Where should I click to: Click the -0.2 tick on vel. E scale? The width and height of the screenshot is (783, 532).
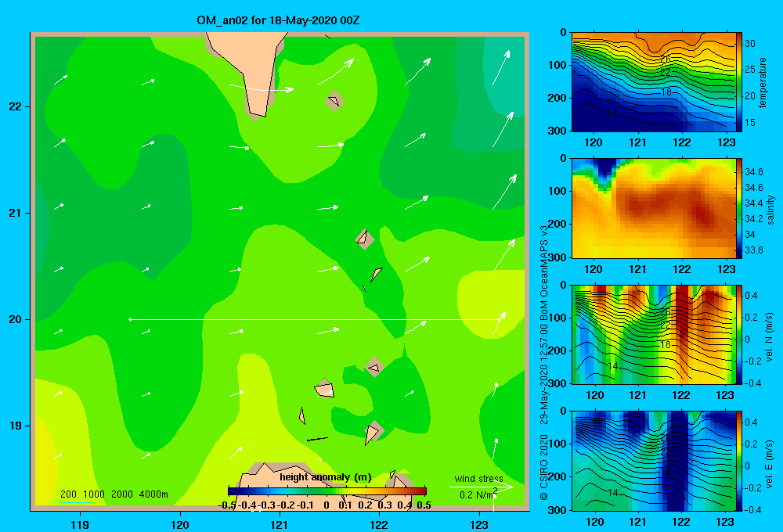[x=752, y=488]
